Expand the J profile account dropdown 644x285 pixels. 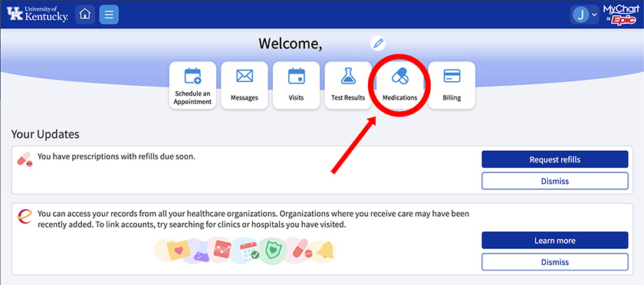coord(585,15)
